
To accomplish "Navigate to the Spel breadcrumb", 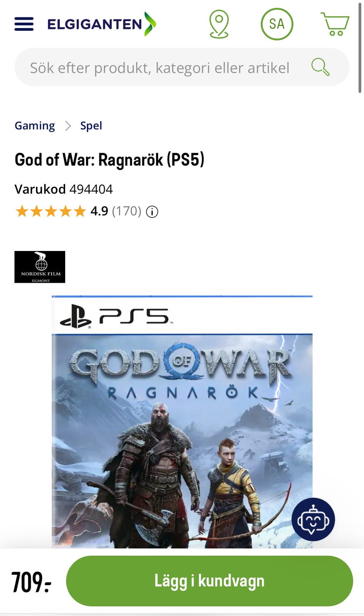I will pyautogui.click(x=91, y=125).
